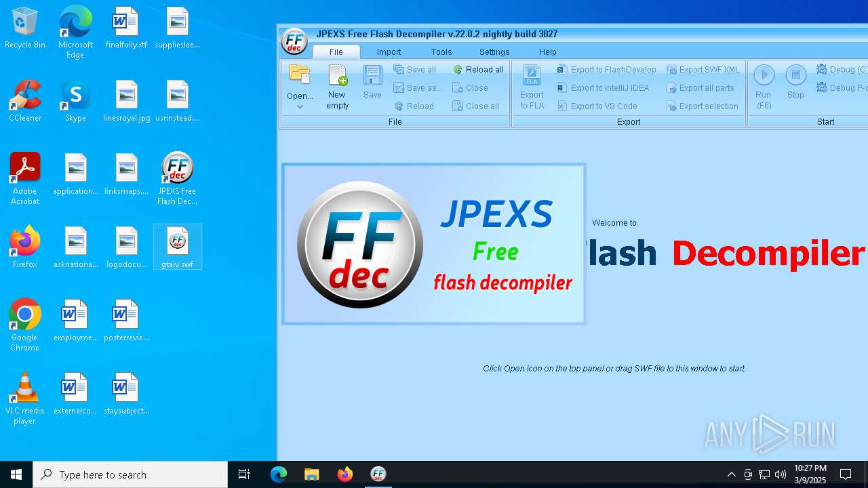The width and height of the screenshot is (868, 488).
Task: Open Firefox from the taskbar
Action: (x=344, y=474)
